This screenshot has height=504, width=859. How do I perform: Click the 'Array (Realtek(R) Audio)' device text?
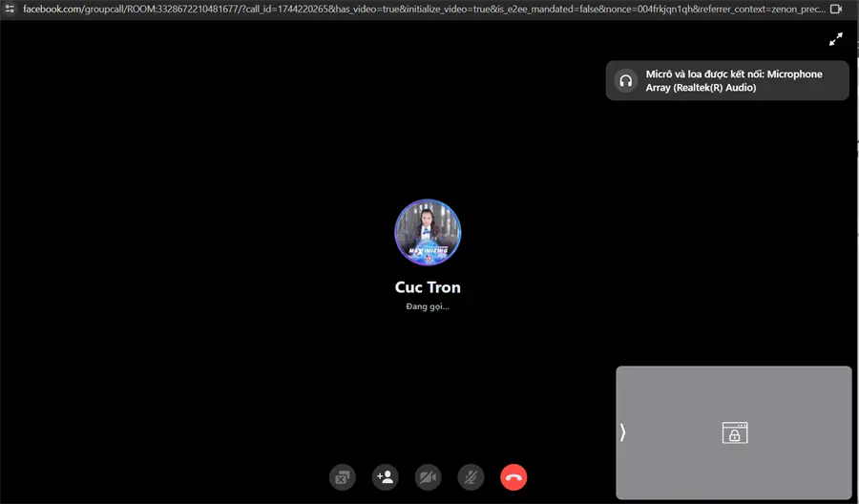701,88
